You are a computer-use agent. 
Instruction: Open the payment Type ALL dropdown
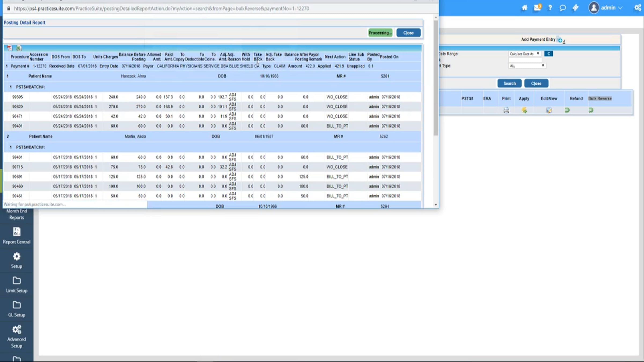527,66
